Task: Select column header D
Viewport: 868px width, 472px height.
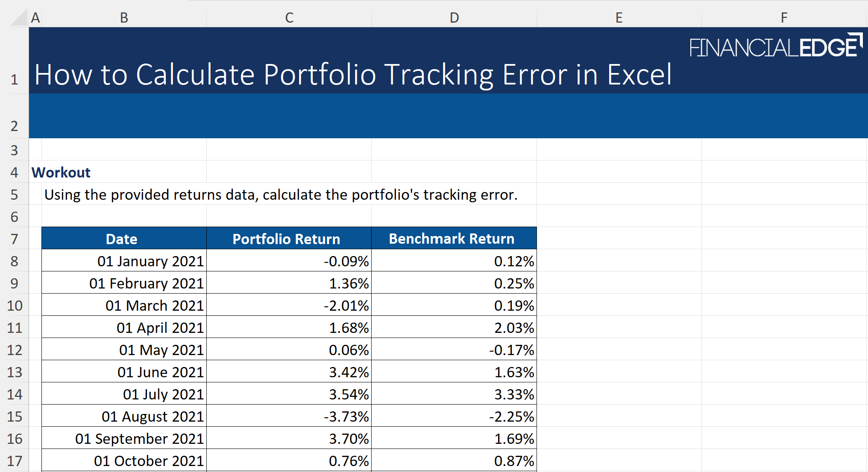Action: (x=454, y=17)
